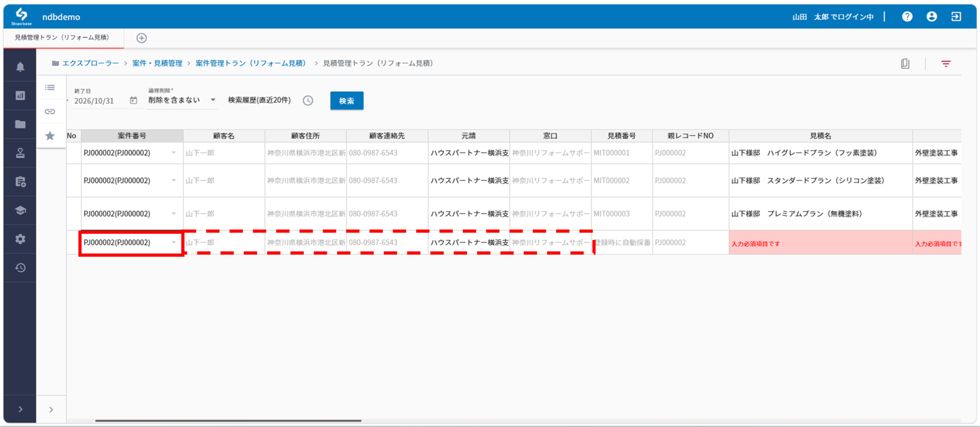Viewport: 980px width, 427px height.
Task: Open the notifications bell in the sidebar
Action: [x=20, y=67]
